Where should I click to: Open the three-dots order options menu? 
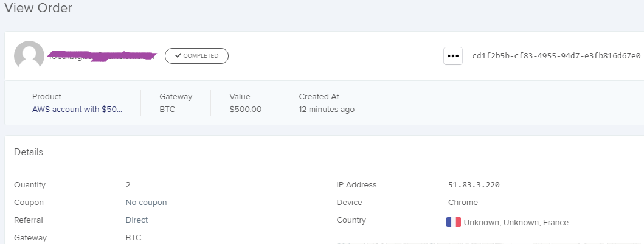pos(452,56)
